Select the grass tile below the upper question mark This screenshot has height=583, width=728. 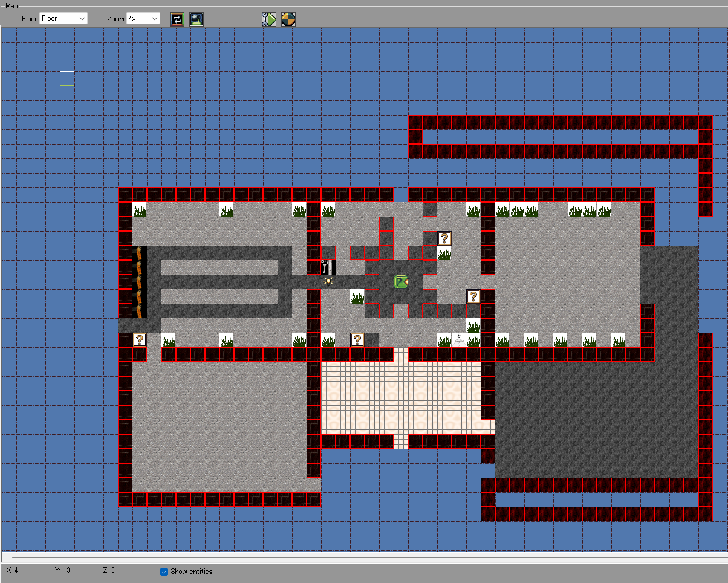[444, 253]
